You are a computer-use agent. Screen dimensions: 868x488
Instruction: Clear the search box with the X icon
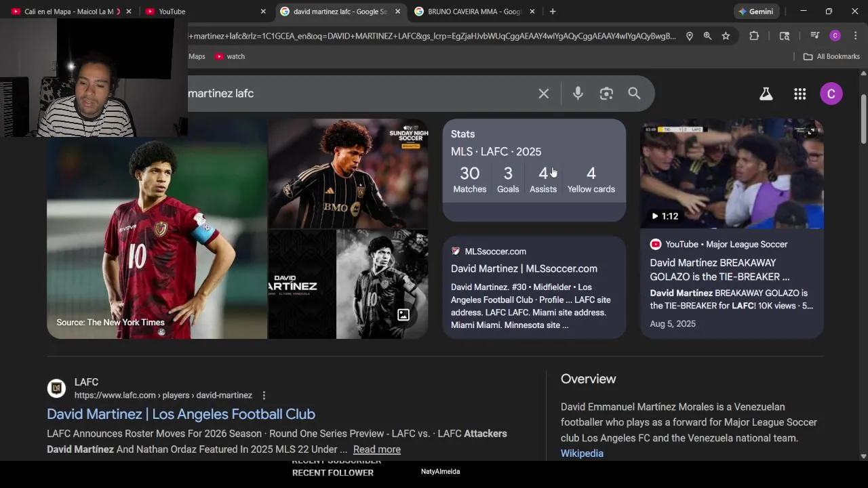(x=544, y=94)
